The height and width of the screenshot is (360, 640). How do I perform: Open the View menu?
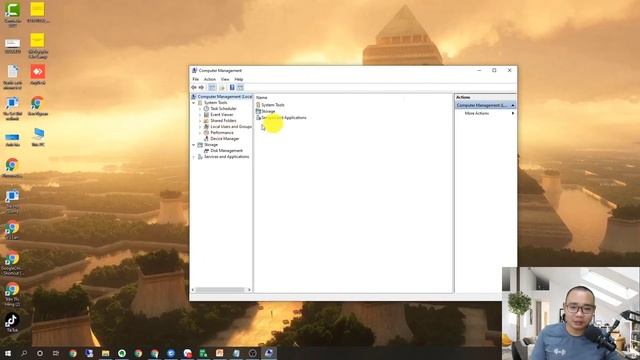225,79
